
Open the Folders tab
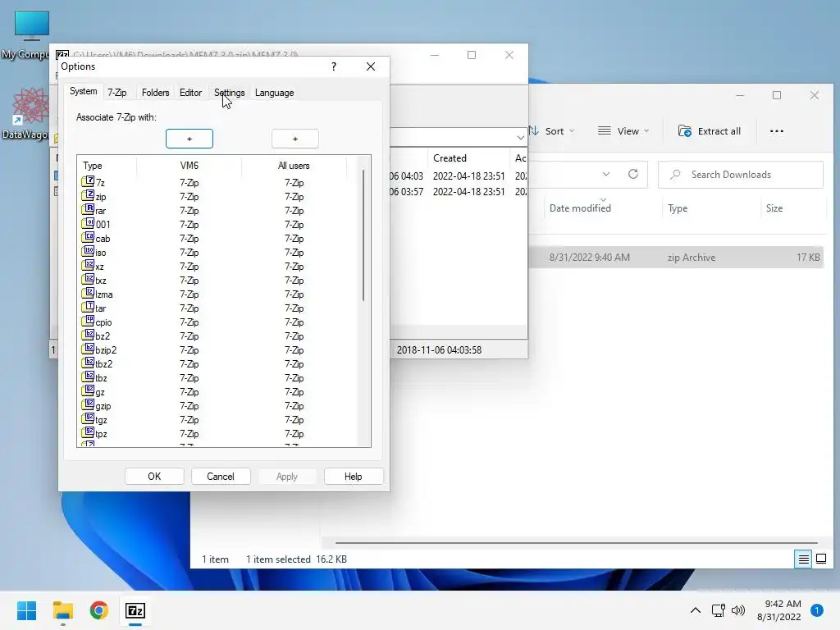point(155,93)
